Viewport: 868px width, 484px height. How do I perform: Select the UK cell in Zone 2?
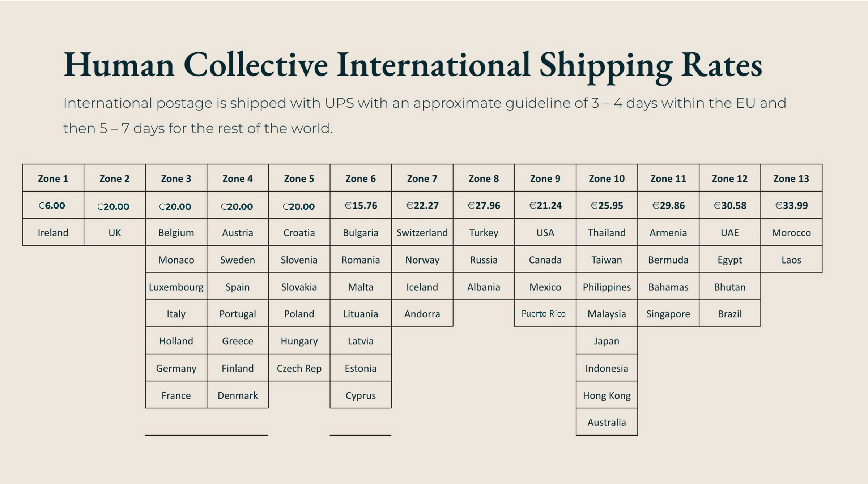pyautogui.click(x=115, y=232)
